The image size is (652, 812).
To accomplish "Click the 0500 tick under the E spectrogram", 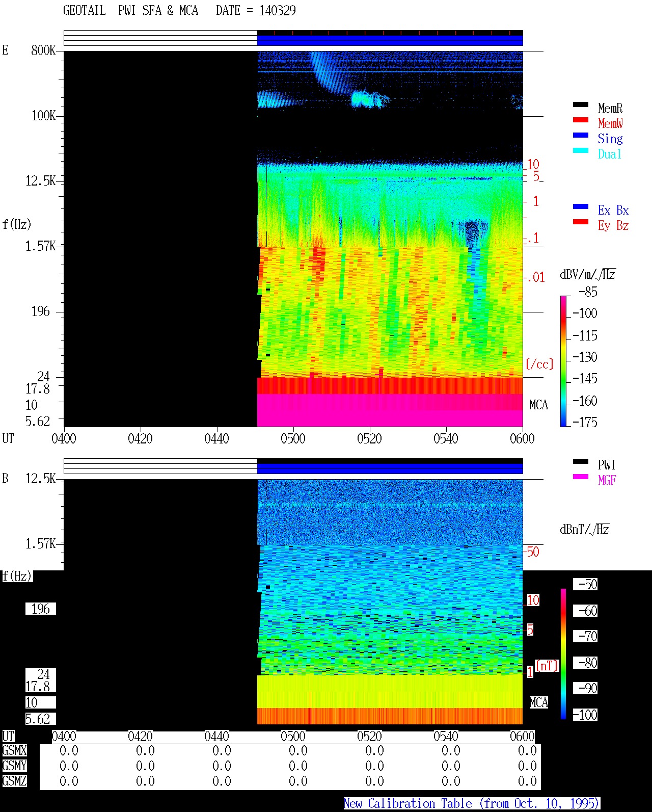I will point(293,438).
